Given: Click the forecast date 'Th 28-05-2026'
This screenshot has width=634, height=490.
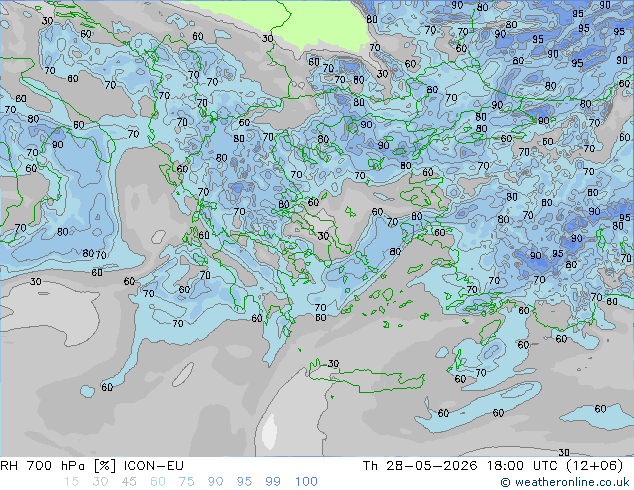Looking at the screenshot, I should tap(420, 466).
